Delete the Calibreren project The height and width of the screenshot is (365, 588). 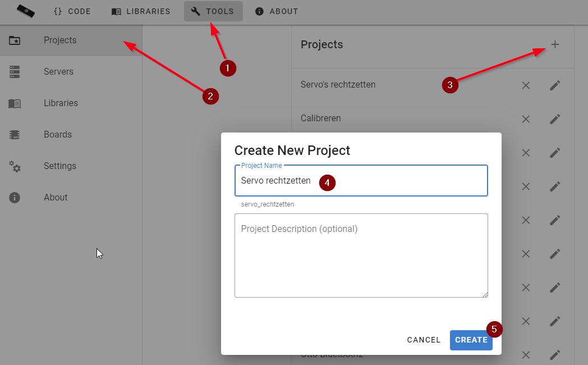click(526, 119)
